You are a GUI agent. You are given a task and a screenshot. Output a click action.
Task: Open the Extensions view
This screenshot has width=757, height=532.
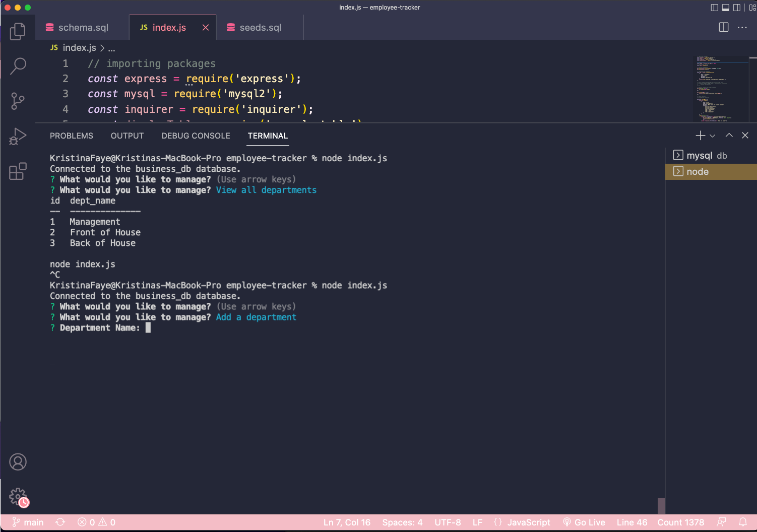point(18,171)
